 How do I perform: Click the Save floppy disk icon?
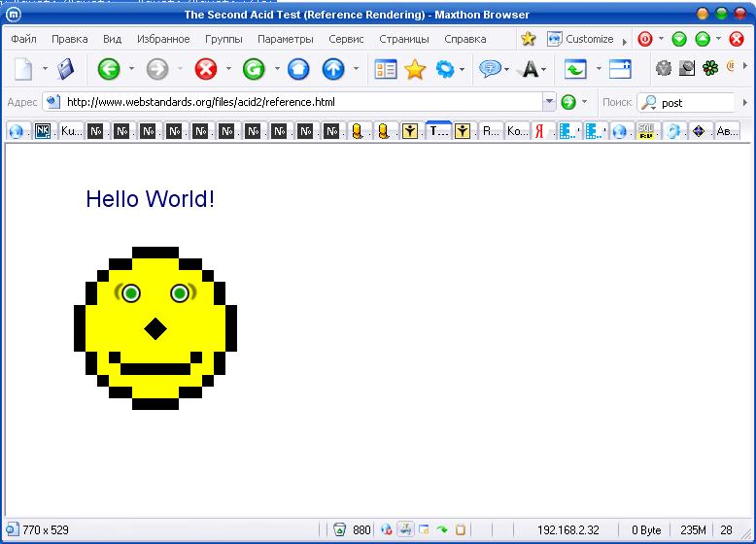(66, 69)
